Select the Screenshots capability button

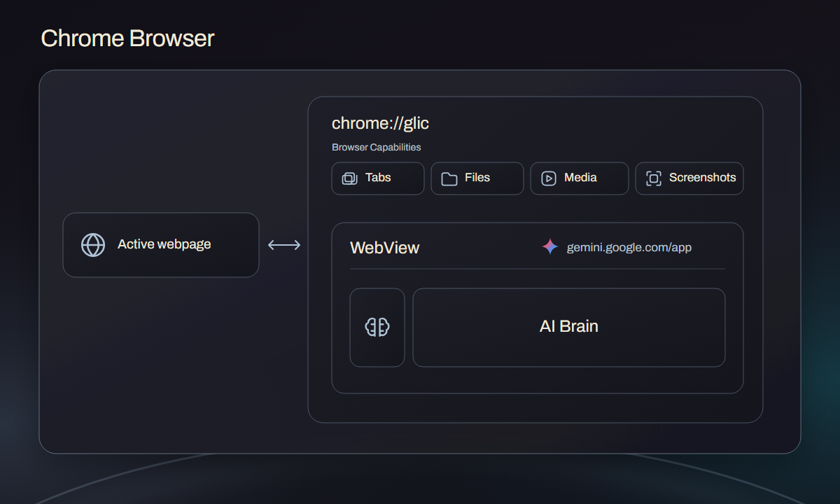(689, 178)
